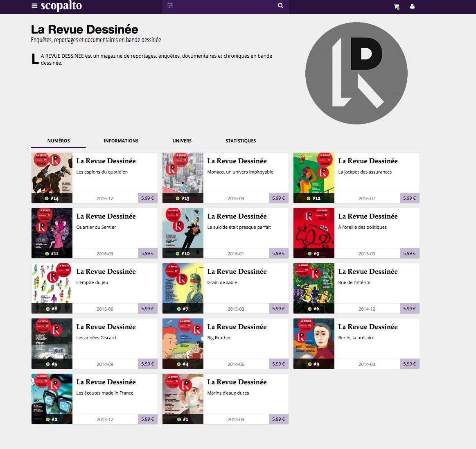The image size is (476, 449).
Task: Open the hamburger menu icon
Action: pyautogui.click(x=34, y=6)
